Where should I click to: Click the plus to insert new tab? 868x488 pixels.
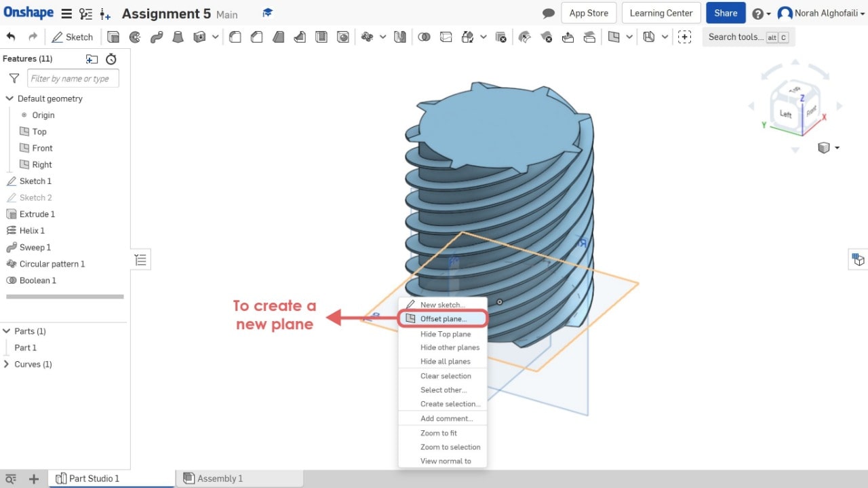pyautogui.click(x=33, y=479)
